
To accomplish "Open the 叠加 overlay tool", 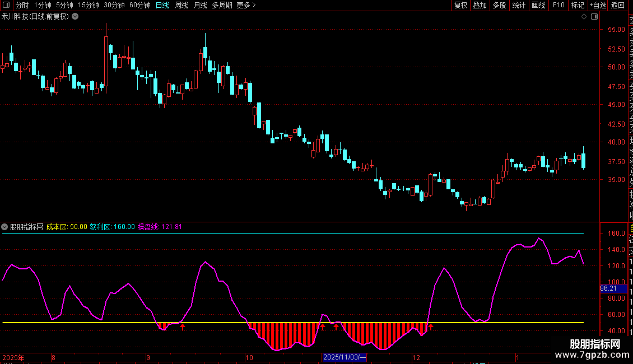I will (x=480, y=6).
